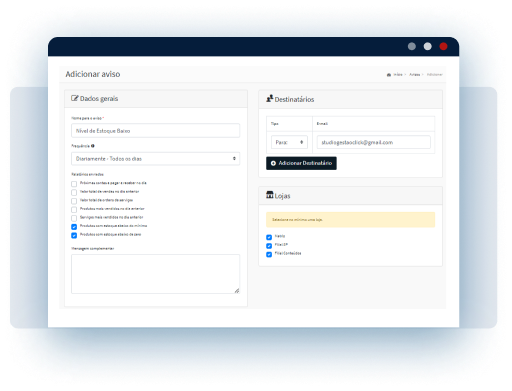The image size is (512, 391).
Task: Uncheck 'Produtos com estoque abaixo do mínimo'
Action: tap(74, 227)
